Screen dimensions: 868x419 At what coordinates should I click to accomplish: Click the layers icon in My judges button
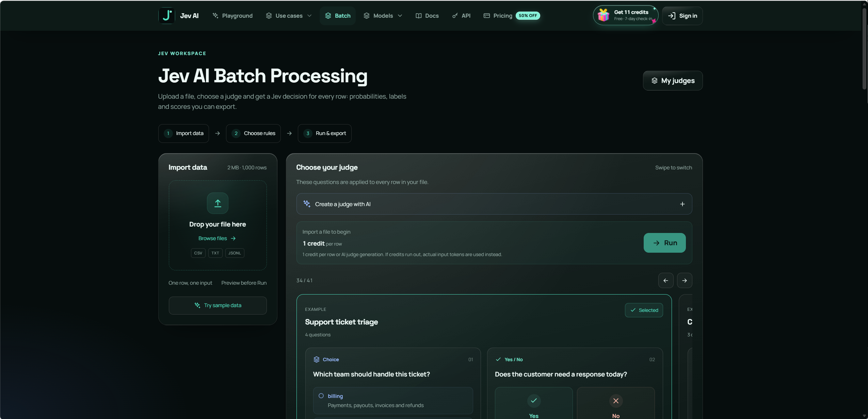[654, 81]
